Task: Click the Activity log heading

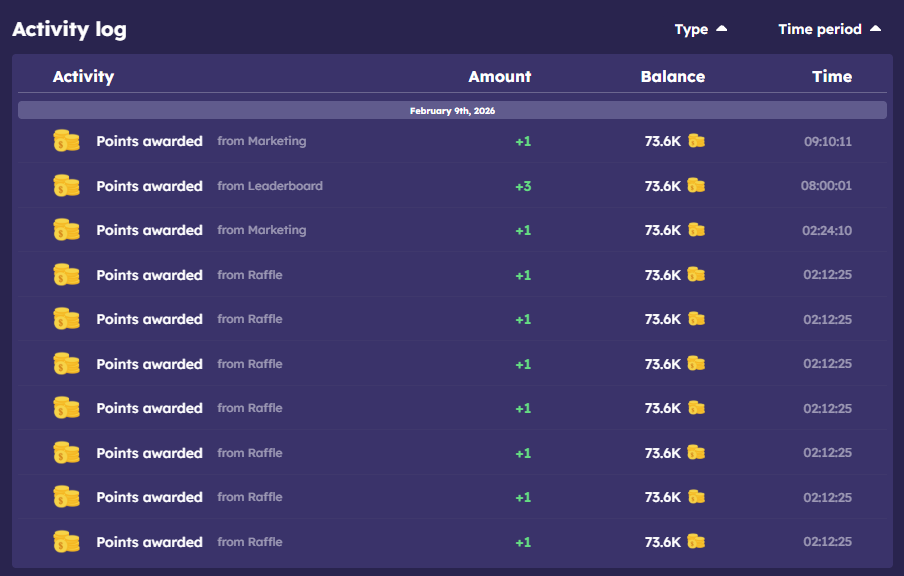Action: pyautogui.click(x=69, y=29)
